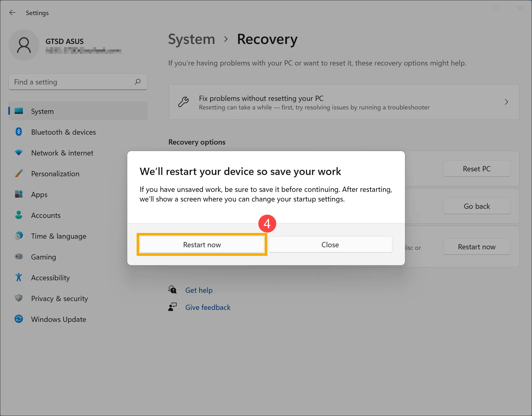Close the restart confirmation dialog
The image size is (532, 416).
(330, 244)
